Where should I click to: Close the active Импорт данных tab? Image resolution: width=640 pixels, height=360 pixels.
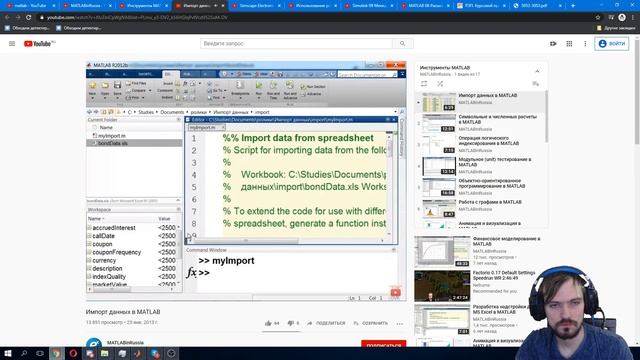[223, 6]
